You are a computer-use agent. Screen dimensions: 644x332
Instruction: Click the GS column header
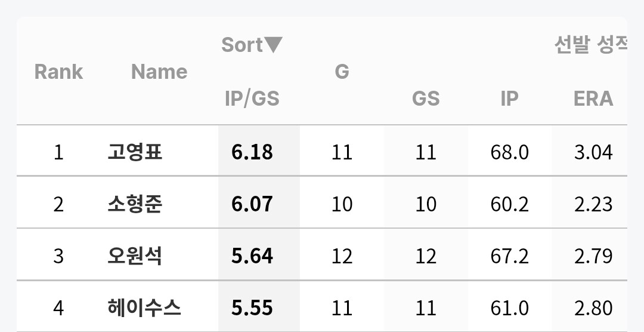coord(426,99)
